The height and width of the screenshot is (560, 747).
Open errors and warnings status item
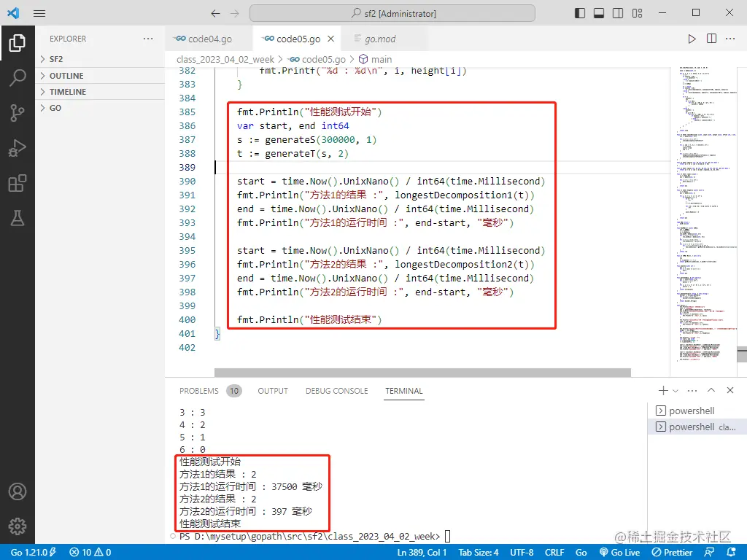click(x=90, y=553)
